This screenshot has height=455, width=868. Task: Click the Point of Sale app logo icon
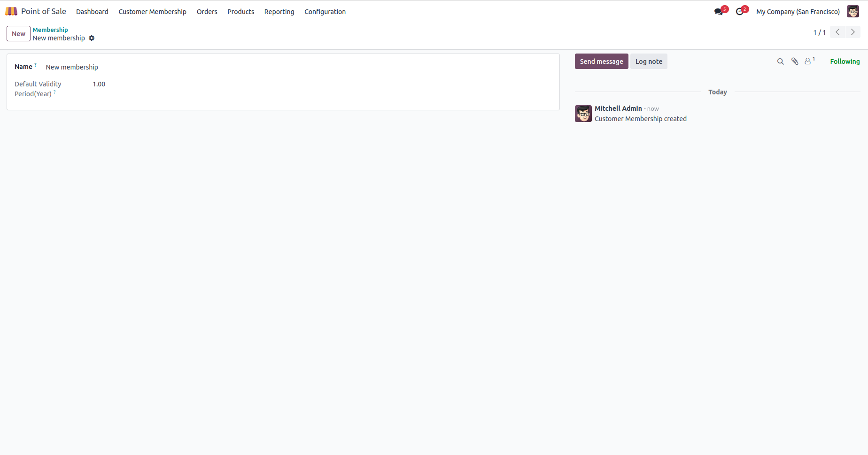pos(11,11)
